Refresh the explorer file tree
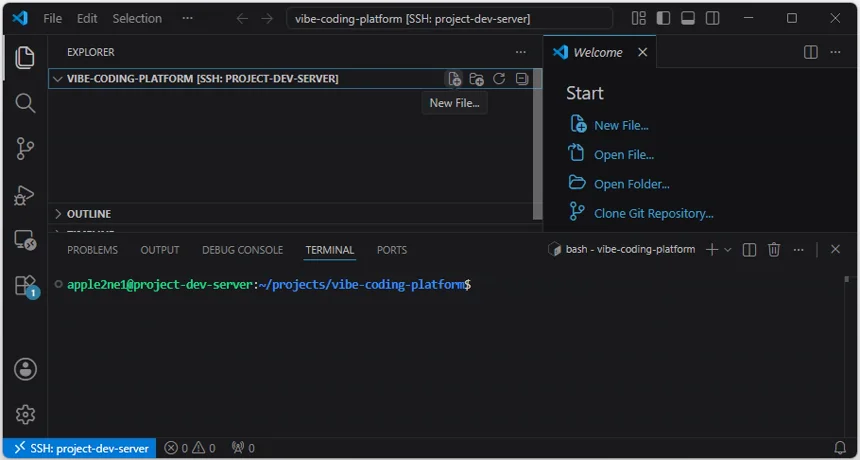This screenshot has height=460, width=860. [499, 79]
